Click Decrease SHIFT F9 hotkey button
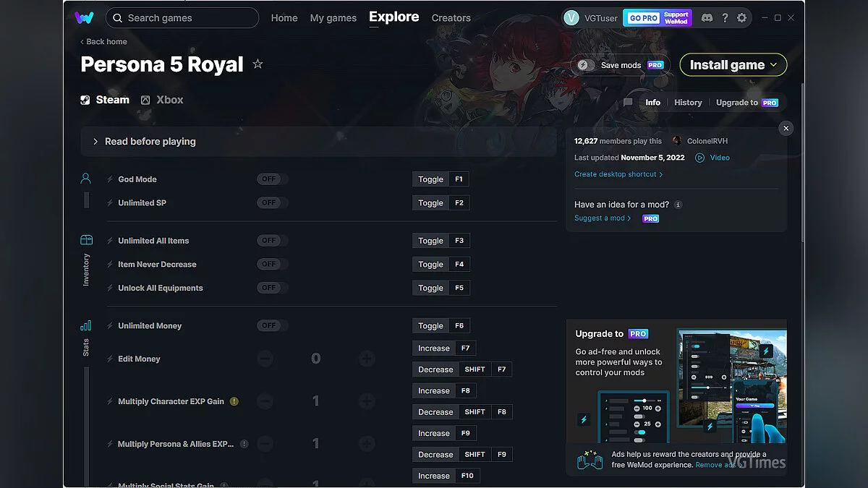The height and width of the screenshot is (488, 868). pos(462,454)
